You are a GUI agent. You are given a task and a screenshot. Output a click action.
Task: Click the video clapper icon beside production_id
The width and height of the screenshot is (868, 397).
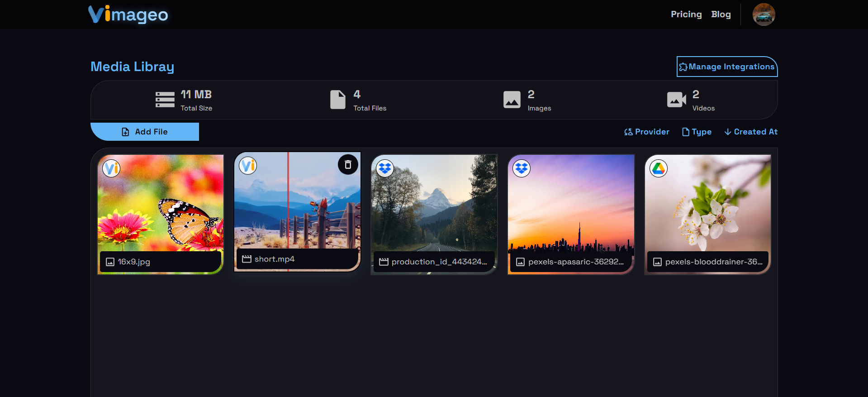384,262
